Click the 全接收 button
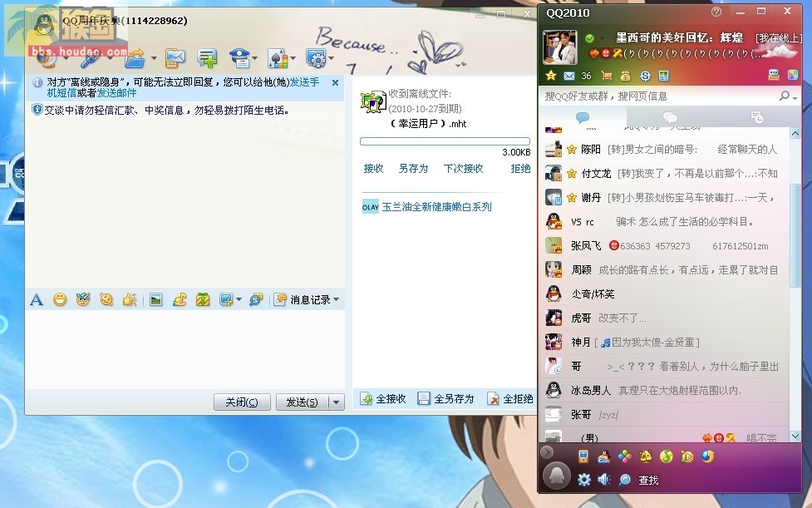Screen dimensions: 812x508 coord(383,399)
